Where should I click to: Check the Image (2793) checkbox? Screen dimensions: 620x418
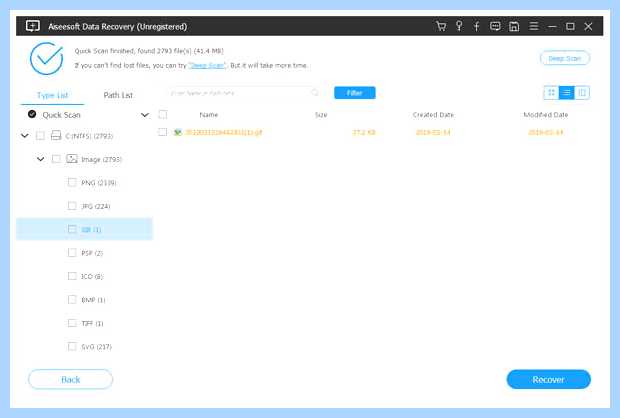56,159
